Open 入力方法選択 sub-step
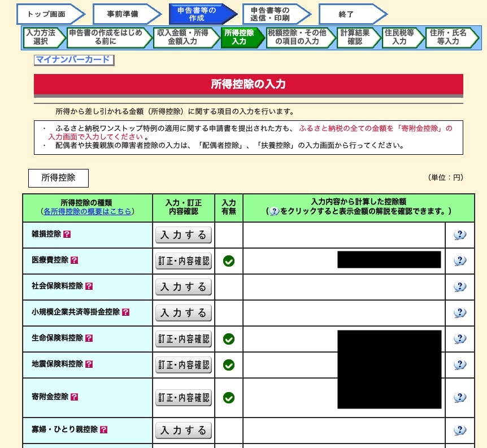 coord(45,37)
